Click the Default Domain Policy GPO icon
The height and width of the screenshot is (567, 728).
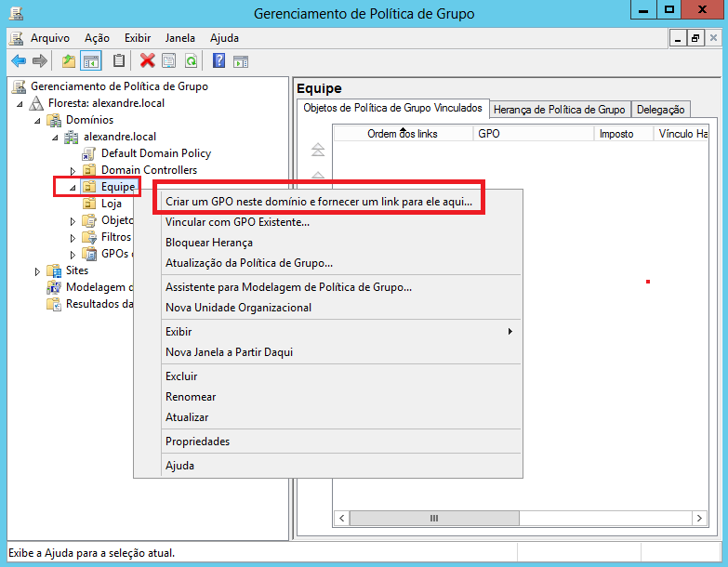(88, 153)
